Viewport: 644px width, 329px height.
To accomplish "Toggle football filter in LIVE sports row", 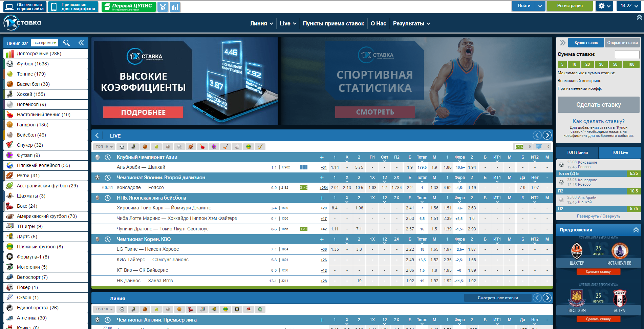I will pyautogui.click(x=122, y=147).
